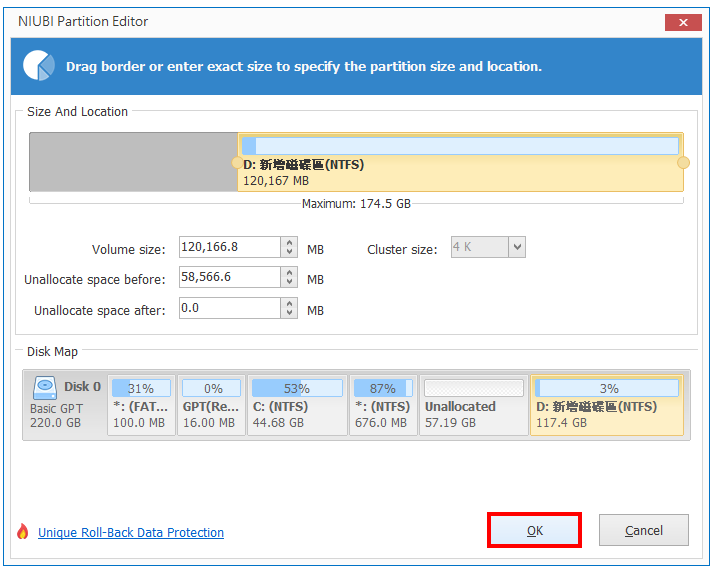Decrease Volume size with down arrow
This screenshot has height=575, width=717.
(x=289, y=252)
